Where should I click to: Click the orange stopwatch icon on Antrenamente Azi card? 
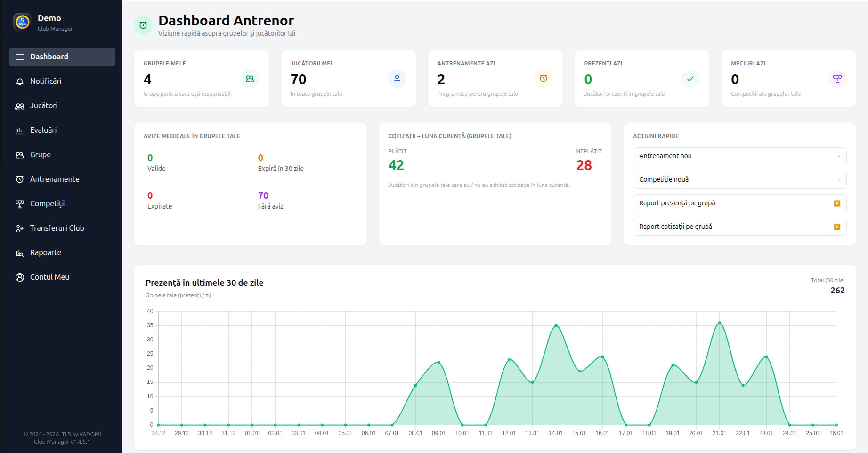pyautogui.click(x=544, y=79)
